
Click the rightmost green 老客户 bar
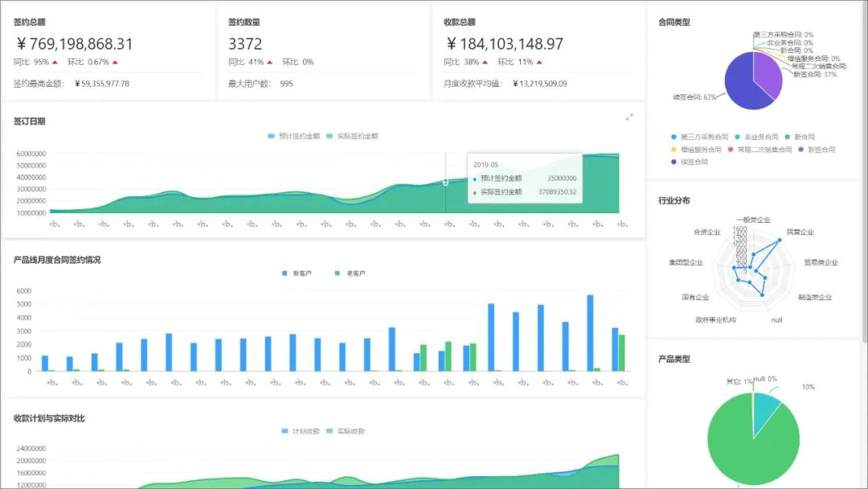[x=621, y=353]
